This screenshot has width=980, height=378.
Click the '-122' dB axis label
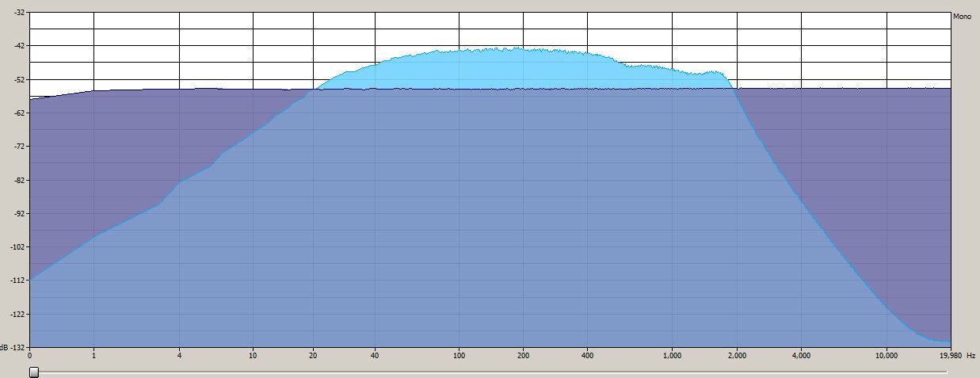[17, 315]
